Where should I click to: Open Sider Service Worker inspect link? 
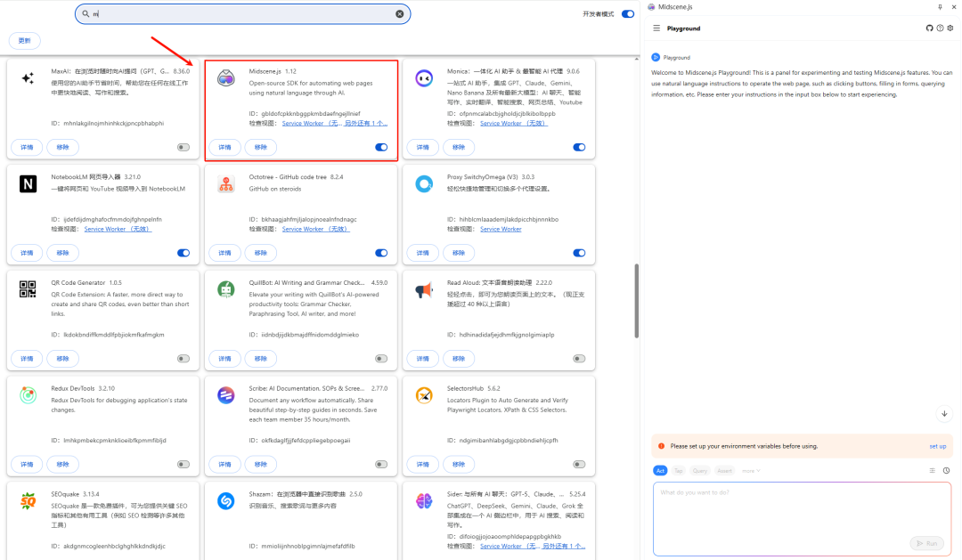(510, 546)
